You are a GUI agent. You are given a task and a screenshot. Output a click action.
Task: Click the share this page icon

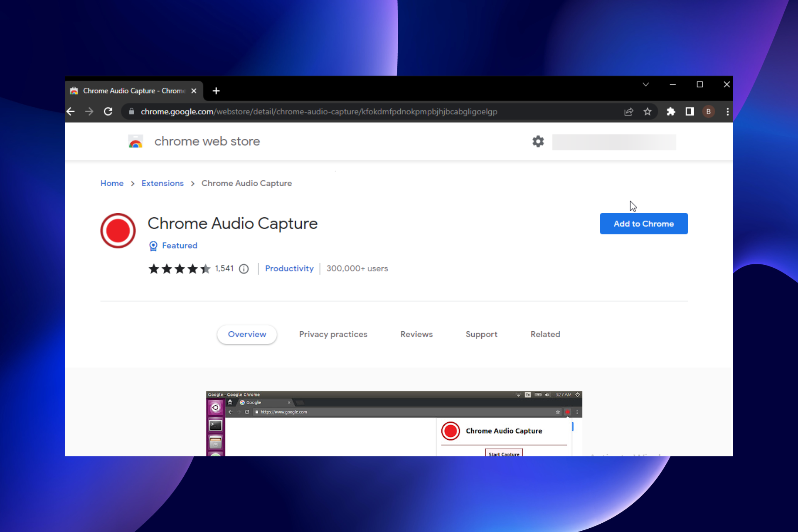(x=628, y=111)
